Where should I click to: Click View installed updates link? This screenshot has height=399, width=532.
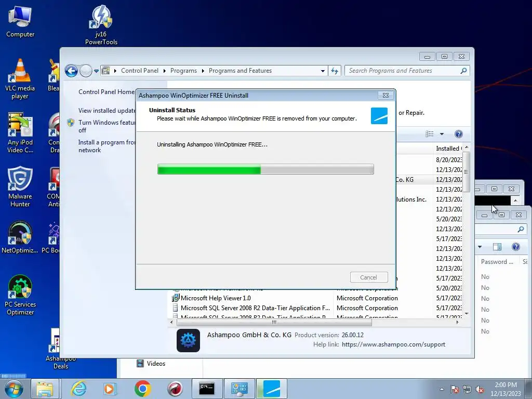pos(107,111)
